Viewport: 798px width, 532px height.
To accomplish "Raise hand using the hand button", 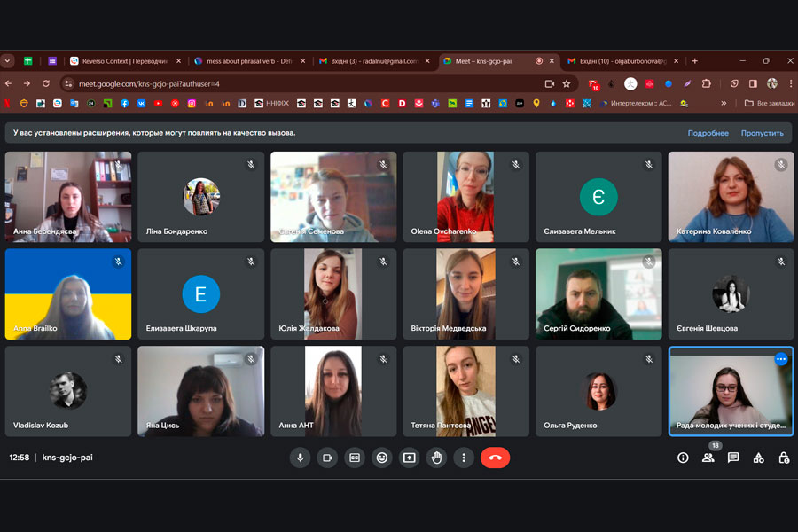I will [x=436, y=458].
